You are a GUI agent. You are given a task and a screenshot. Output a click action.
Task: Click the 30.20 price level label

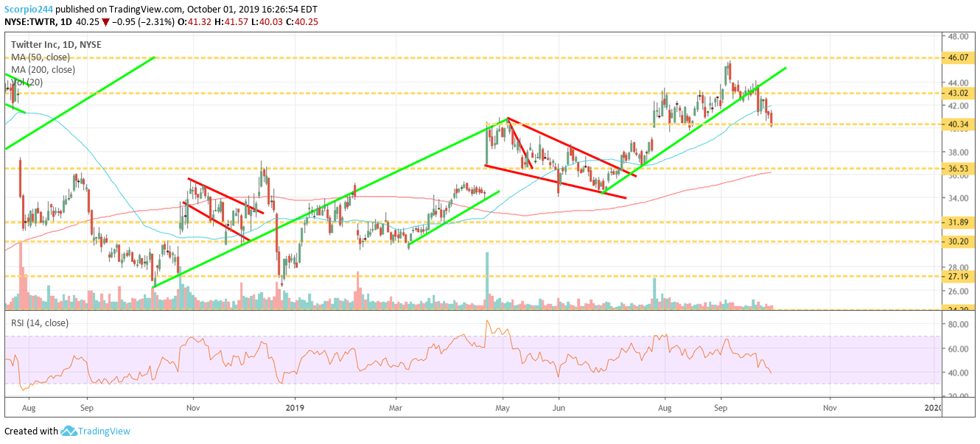959,242
